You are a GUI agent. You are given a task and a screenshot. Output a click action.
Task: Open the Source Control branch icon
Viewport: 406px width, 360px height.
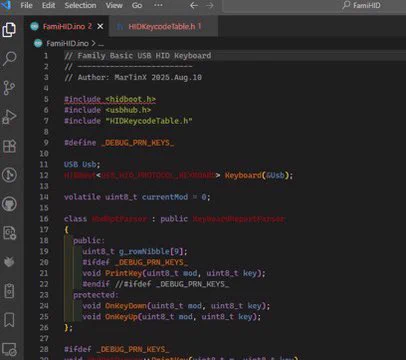click(x=9, y=88)
